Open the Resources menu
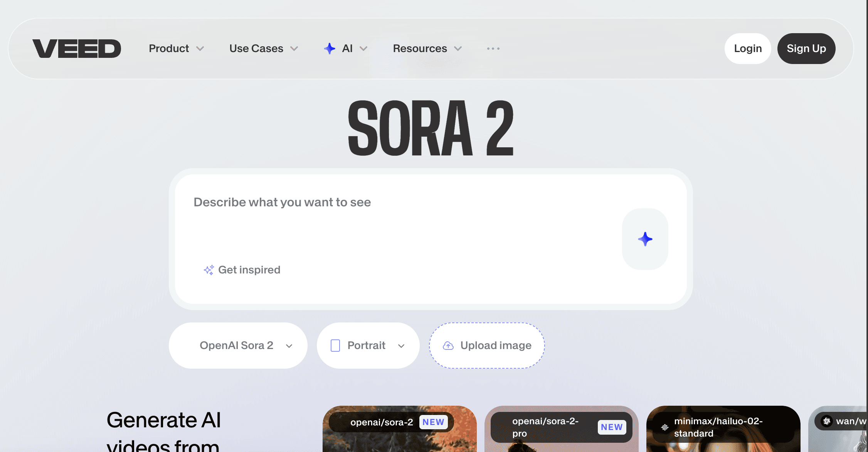Screen dimensions: 868x452 [x=427, y=49]
